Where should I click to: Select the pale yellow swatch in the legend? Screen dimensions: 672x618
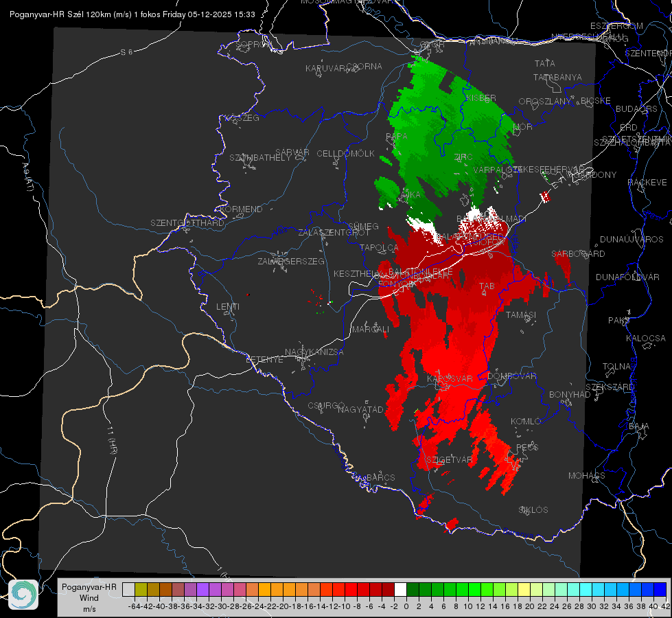point(524,590)
